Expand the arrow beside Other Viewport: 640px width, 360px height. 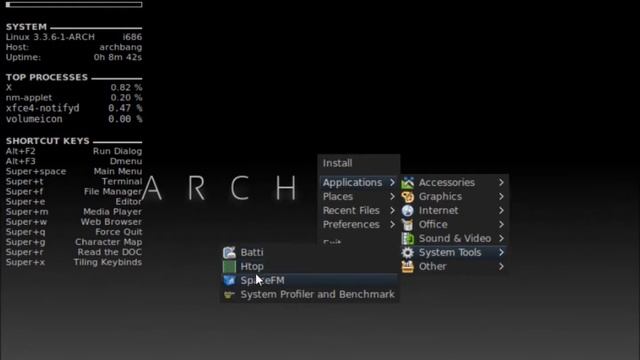(501, 267)
